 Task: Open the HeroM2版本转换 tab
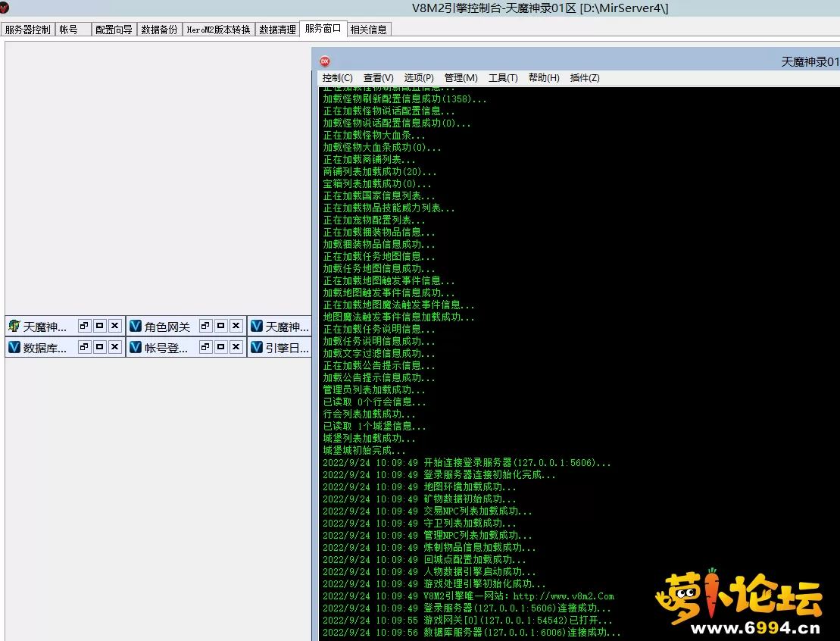pyautogui.click(x=219, y=30)
